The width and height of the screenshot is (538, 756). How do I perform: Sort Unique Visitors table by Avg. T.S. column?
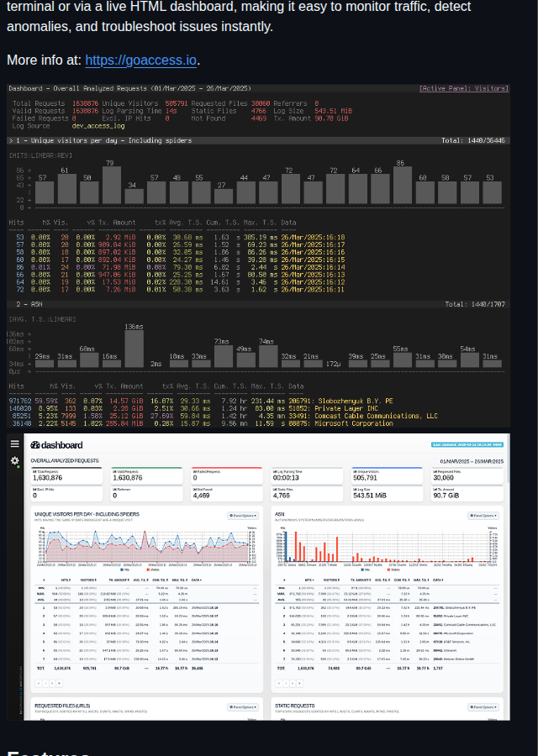point(140,580)
